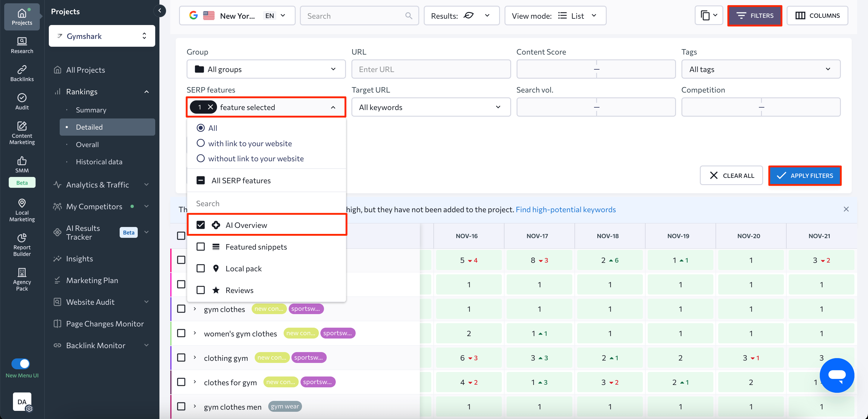Open the Gymshark project selector

click(102, 36)
